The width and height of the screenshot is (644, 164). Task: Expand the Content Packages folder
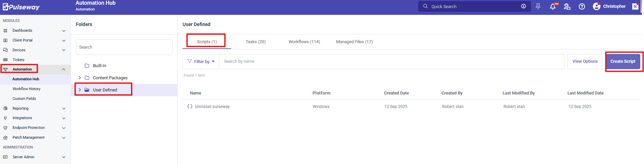point(80,78)
